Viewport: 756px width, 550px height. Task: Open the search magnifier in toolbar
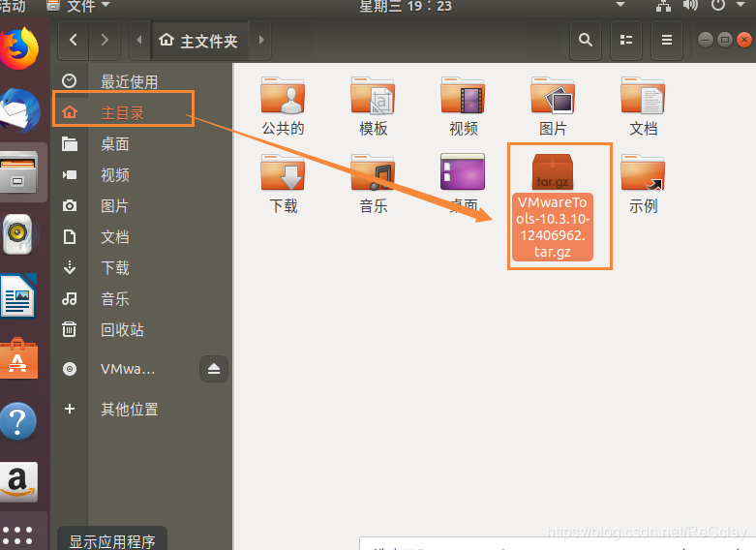(586, 40)
